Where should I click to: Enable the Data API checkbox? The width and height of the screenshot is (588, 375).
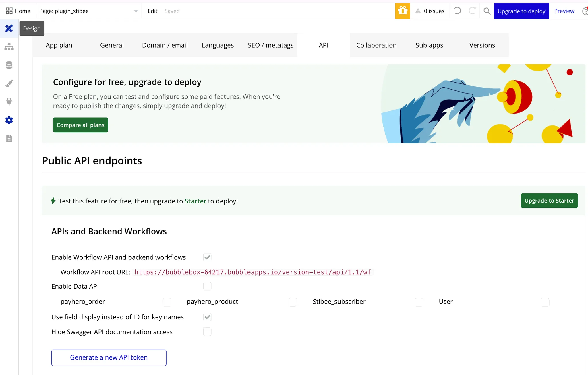click(207, 286)
